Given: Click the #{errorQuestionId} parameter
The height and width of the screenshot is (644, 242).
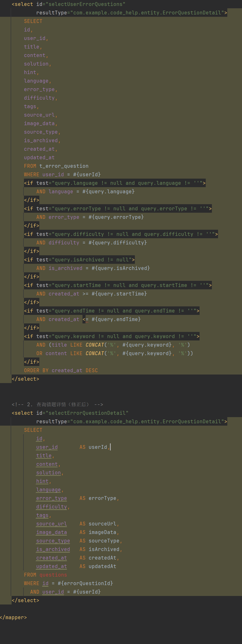Looking at the screenshot, I should (85, 583).
